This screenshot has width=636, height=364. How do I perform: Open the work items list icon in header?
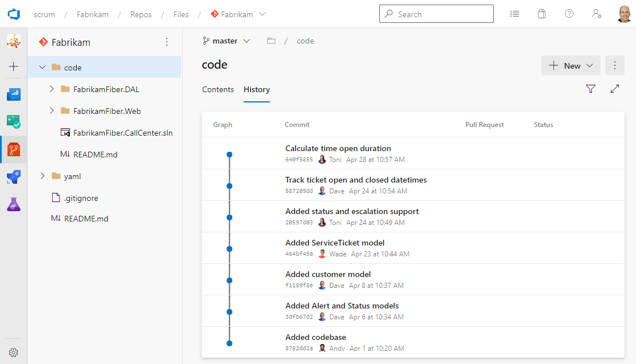coord(515,14)
